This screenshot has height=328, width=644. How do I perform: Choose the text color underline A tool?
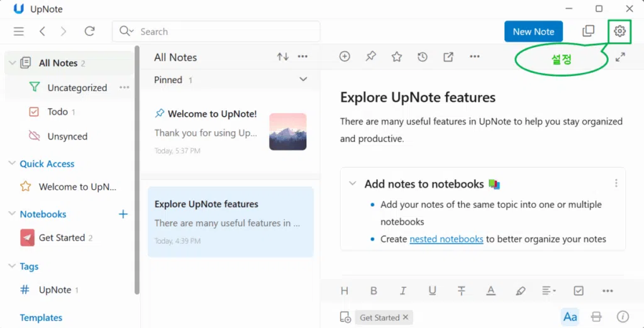tap(491, 291)
